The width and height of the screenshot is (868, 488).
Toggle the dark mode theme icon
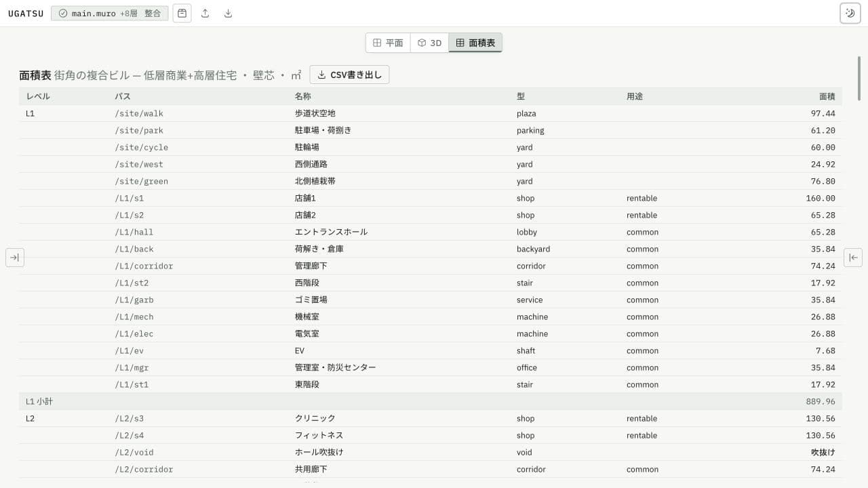tap(850, 13)
